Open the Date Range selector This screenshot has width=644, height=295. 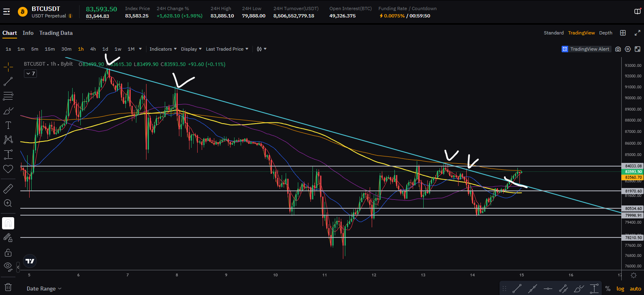[x=44, y=289]
